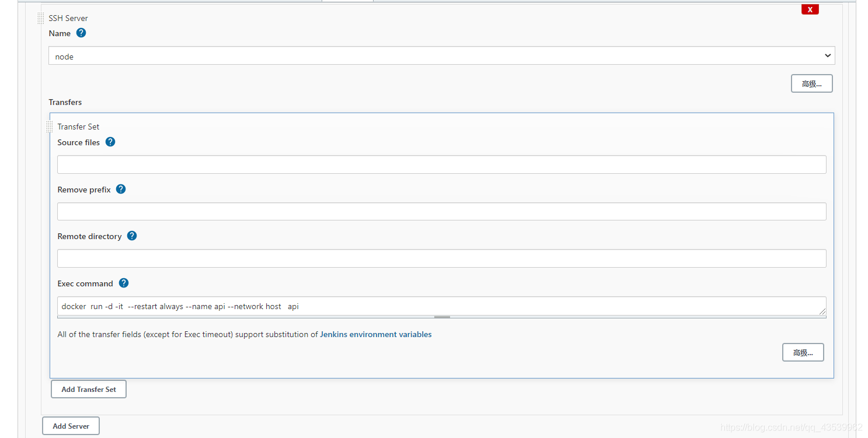Click the Exec command label
Viewport: 868px width, 438px height.
(85, 283)
